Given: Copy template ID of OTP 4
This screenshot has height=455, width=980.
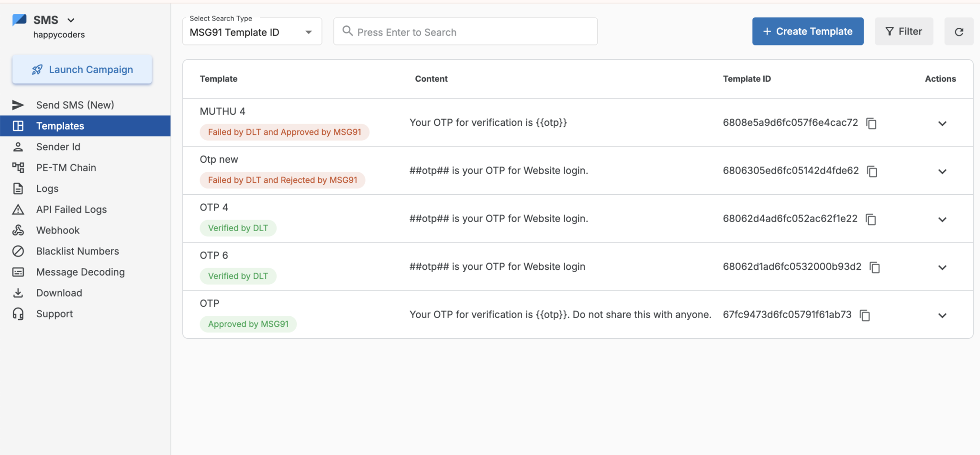Looking at the screenshot, I should click(x=871, y=219).
